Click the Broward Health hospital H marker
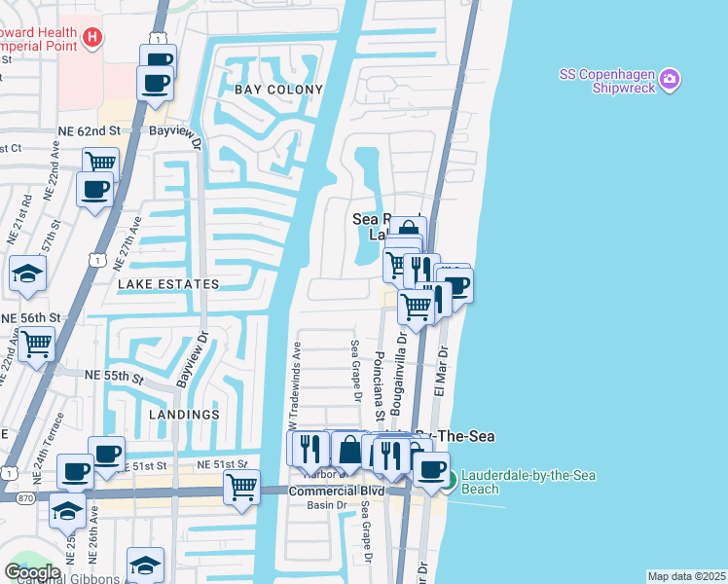 click(x=92, y=38)
